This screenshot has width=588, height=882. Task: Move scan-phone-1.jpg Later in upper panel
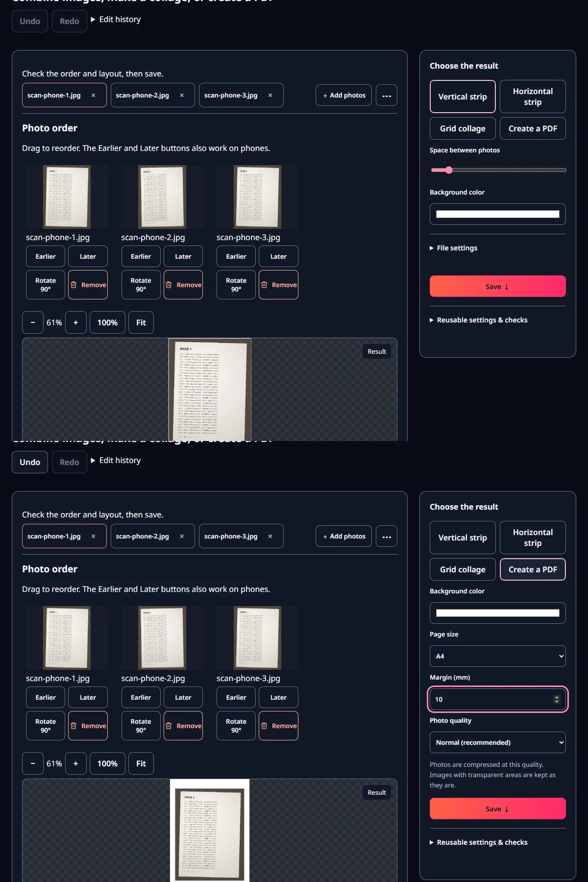click(x=88, y=256)
